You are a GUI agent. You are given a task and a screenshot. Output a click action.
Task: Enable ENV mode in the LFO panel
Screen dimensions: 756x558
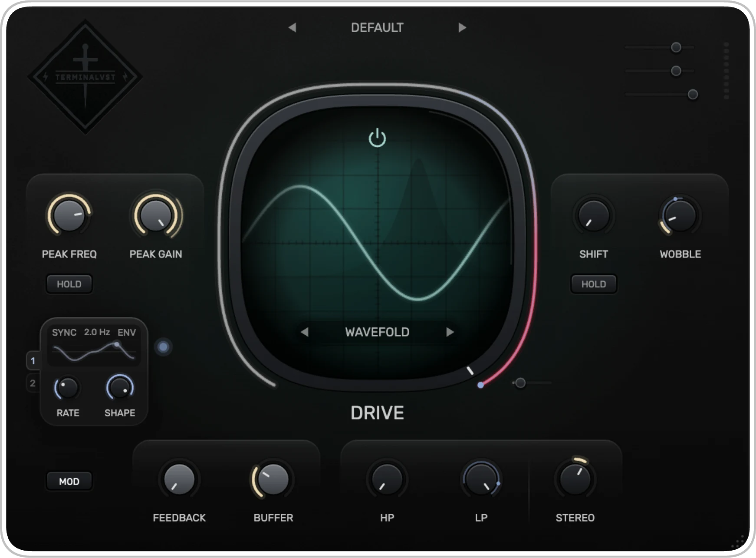[127, 333]
